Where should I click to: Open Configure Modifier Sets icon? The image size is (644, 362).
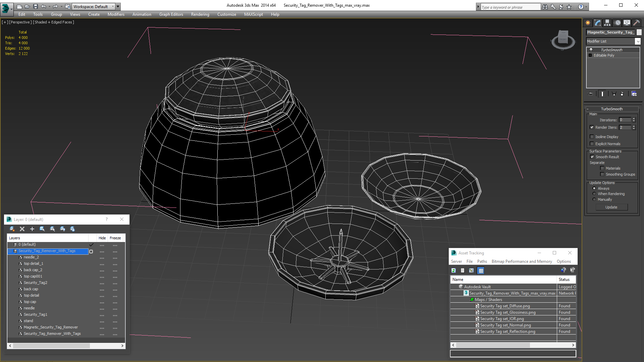tap(634, 94)
